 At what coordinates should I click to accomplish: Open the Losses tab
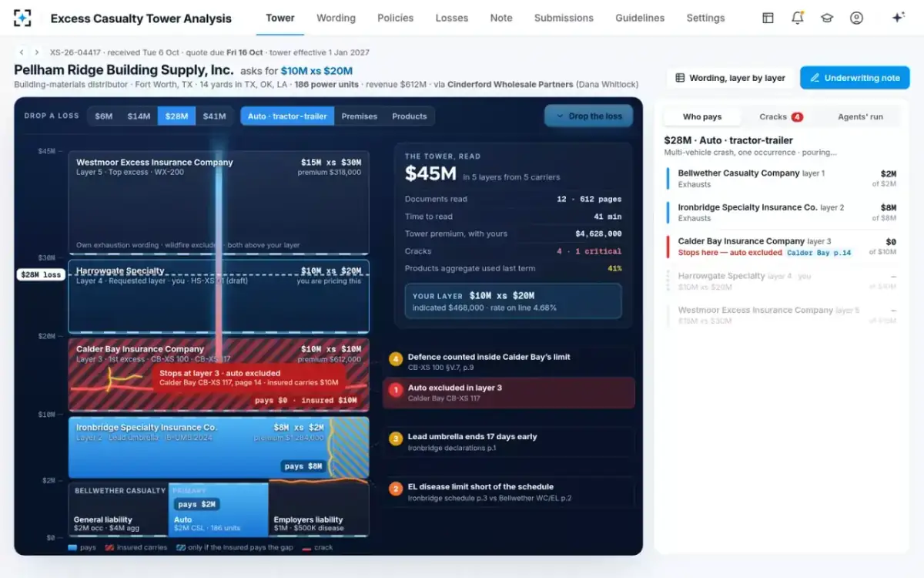coord(452,18)
